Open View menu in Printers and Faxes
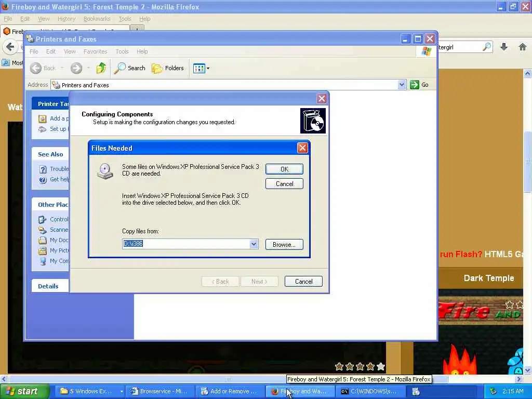 click(x=70, y=51)
